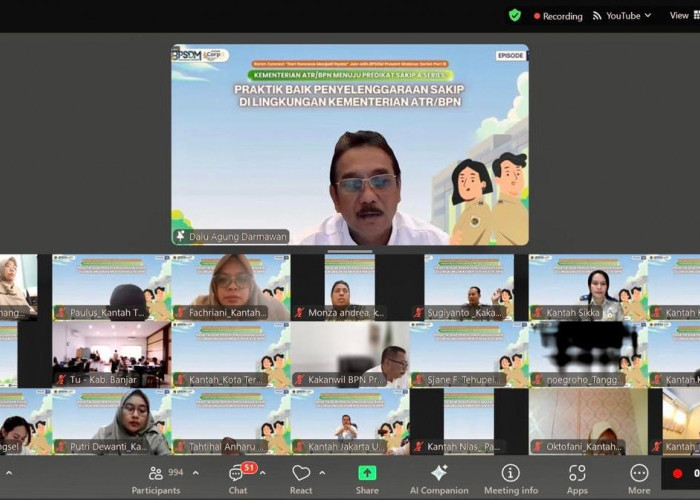The height and width of the screenshot is (500, 700).
Task: Expand the Participants options arrow
Action: coord(195,473)
